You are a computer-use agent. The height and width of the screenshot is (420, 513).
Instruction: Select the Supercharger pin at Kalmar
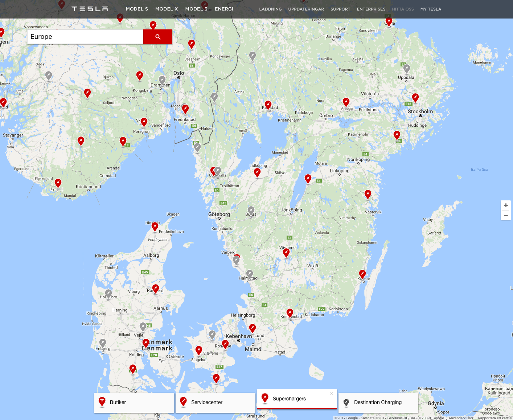click(x=362, y=274)
